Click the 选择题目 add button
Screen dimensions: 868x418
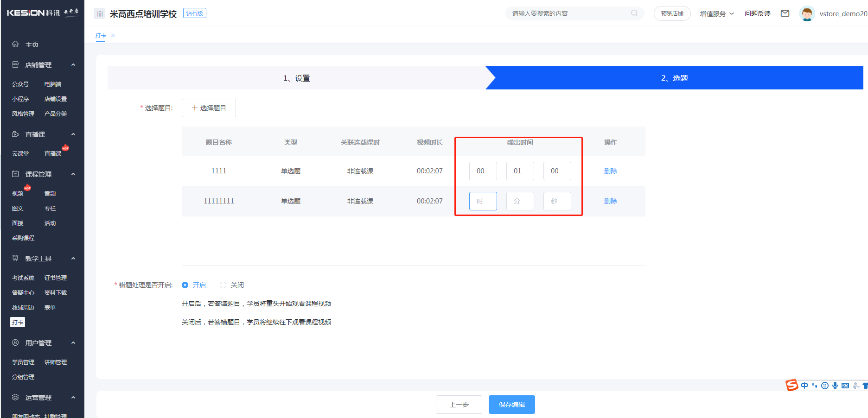(209, 108)
